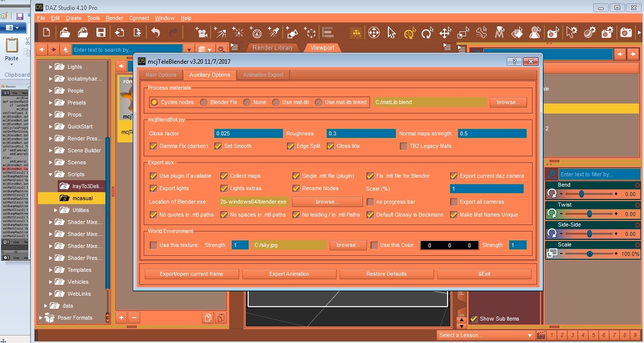Click the Twist slider handle
Screen dimensions: 644x343
[589, 214]
